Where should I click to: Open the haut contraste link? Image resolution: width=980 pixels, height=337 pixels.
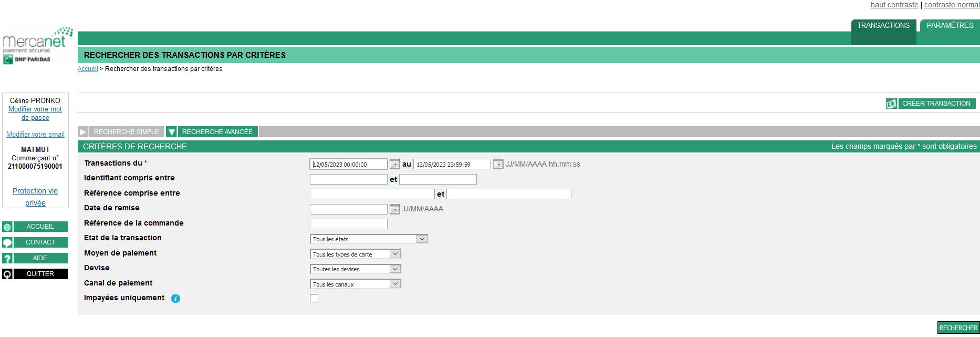pos(894,5)
